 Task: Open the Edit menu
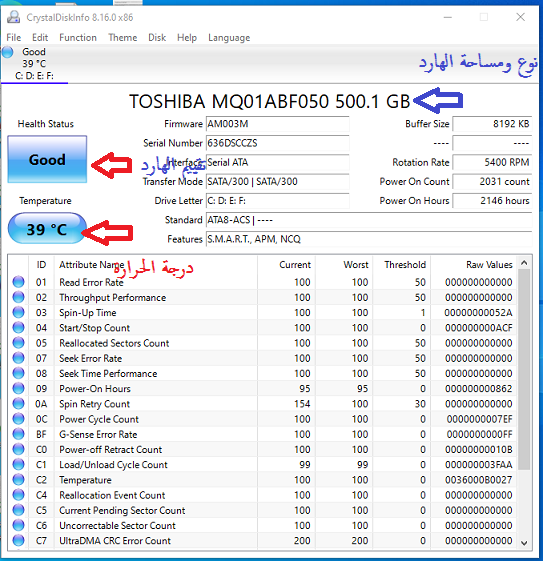(40, 38)
